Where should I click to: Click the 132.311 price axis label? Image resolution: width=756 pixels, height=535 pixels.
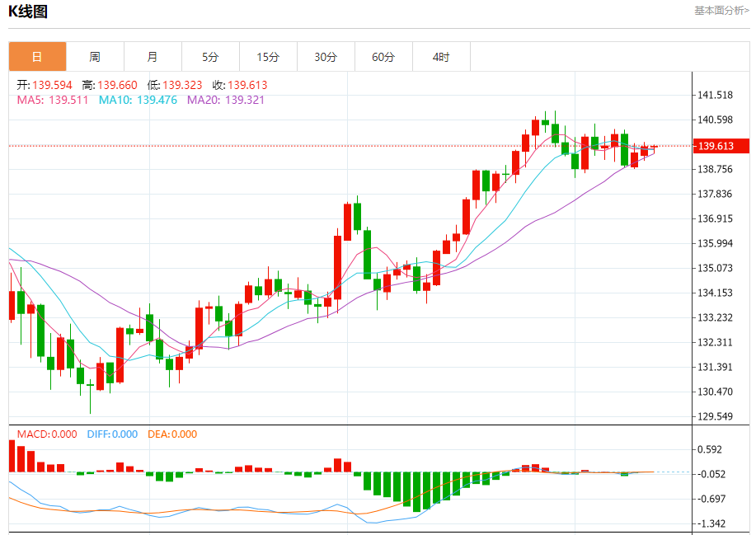click(x=715, y=342)
